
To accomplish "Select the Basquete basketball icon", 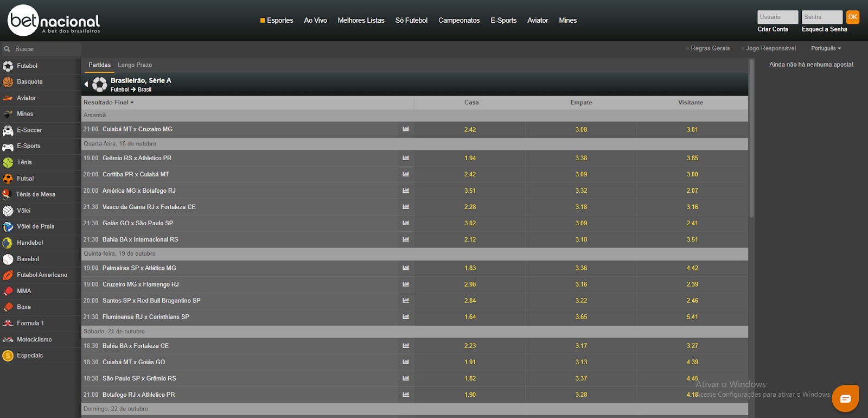I will point(8,82).
